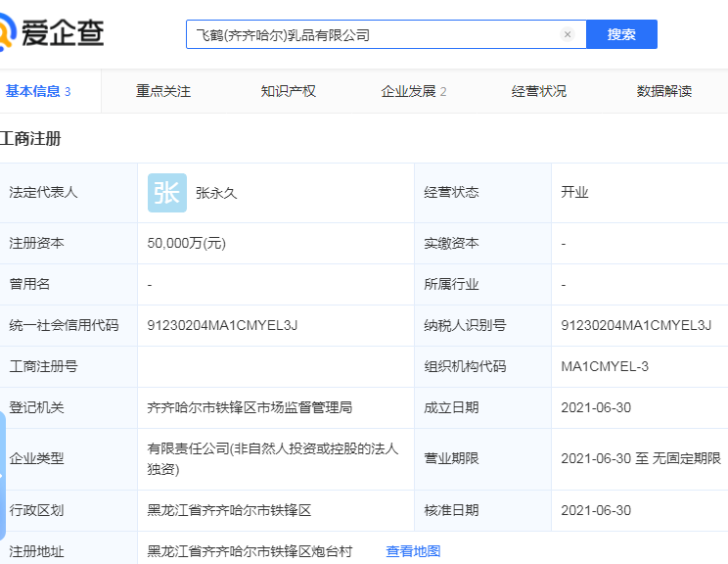The image size is (728, 564).
Task: Click the 工商注册号 label cell
Action: [x=68, y=366]
